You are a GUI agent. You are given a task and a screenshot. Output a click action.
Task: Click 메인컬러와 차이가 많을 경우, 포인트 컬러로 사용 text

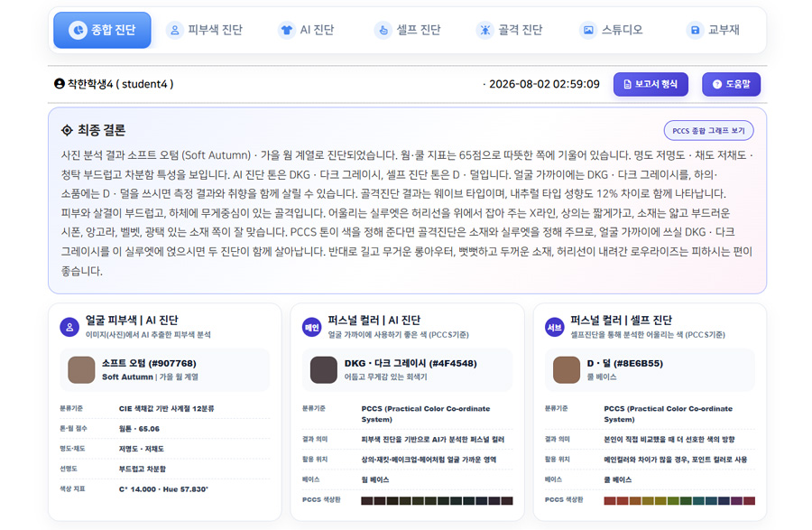pyautogui.click(x=675, y=460)
